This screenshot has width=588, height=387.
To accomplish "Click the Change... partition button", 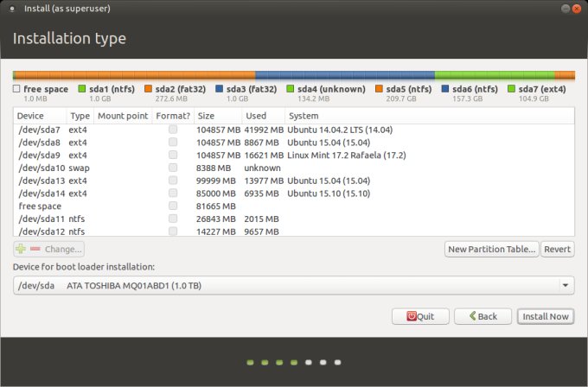I will point(63,249).
